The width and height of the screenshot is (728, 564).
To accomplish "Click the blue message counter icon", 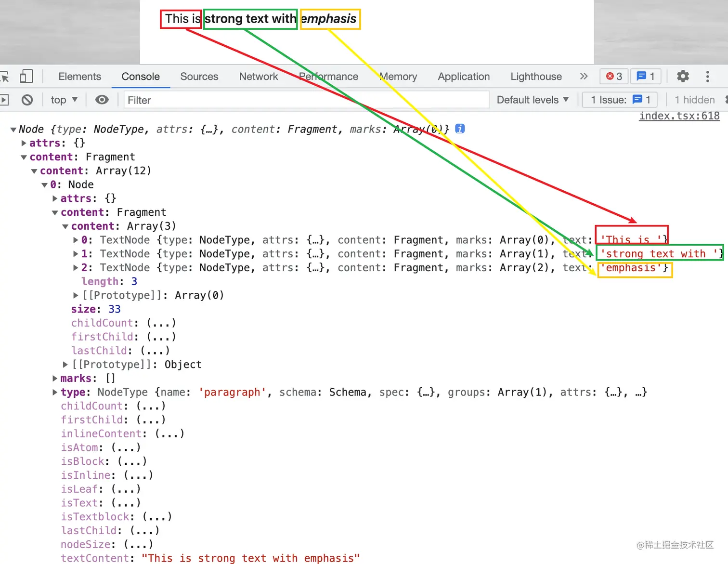I will tap(646, 76).
